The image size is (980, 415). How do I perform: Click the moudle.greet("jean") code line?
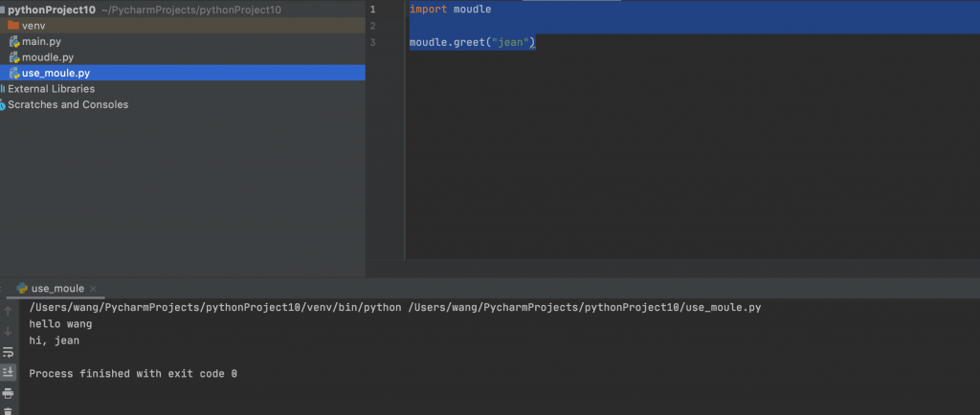(473, 42)
